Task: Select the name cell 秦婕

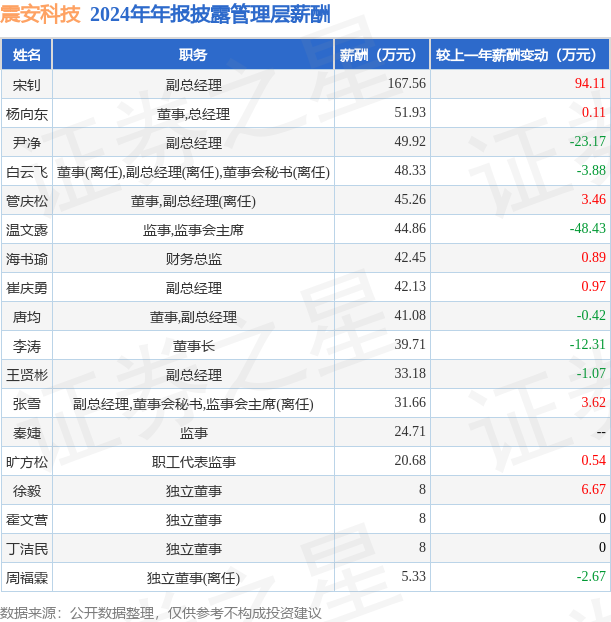Action: [27, 432]
